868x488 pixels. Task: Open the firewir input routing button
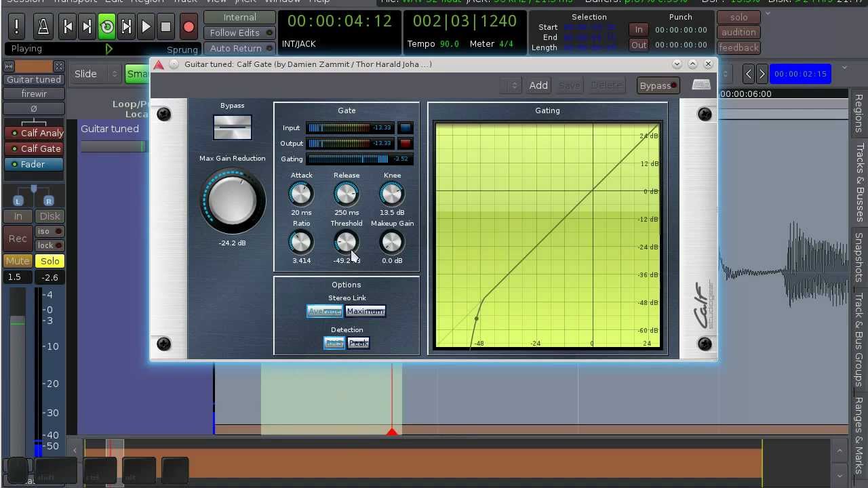(34, 94)
